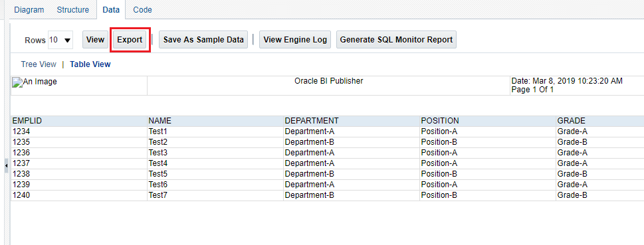Click Position-A in the 1239 row
The width and height of the screenshot is (644, 245).
(x=488, y=185)
